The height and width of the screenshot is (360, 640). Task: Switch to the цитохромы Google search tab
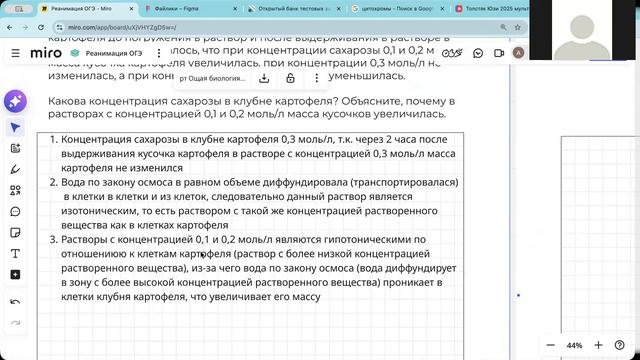click(x=398, y=9)
